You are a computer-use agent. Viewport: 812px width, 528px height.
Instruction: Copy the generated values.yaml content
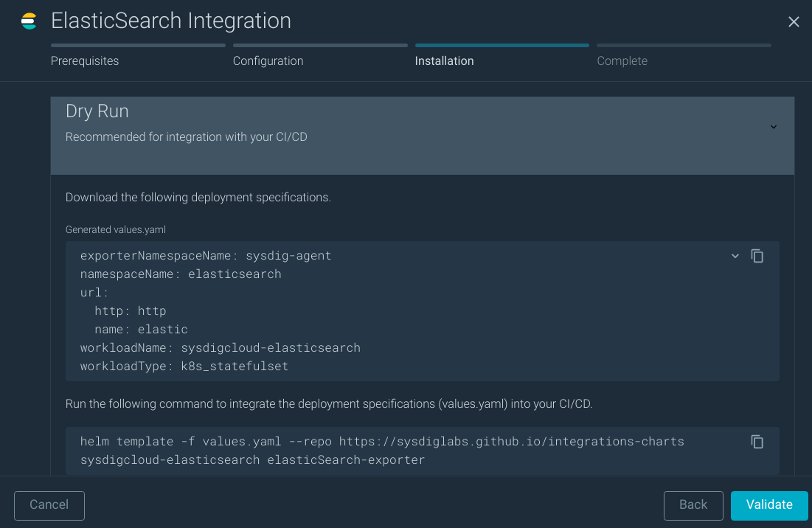(757, 256)
